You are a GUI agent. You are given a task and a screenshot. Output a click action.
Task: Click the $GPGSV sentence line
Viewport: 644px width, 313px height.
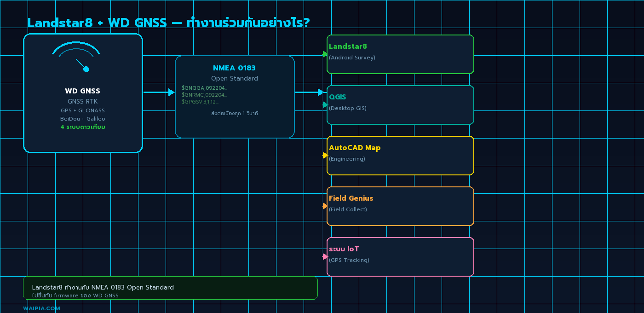point(200,102)
